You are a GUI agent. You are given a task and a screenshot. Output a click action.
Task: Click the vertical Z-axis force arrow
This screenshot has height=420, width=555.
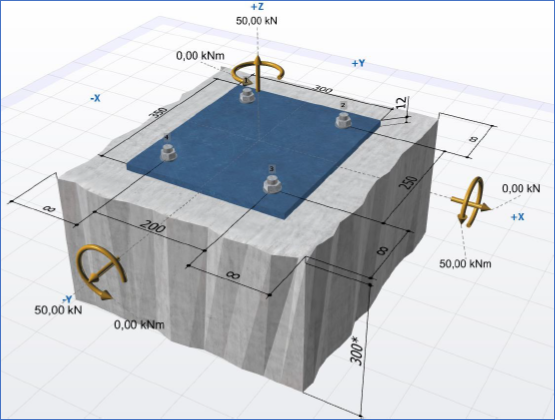click(258, 74)
